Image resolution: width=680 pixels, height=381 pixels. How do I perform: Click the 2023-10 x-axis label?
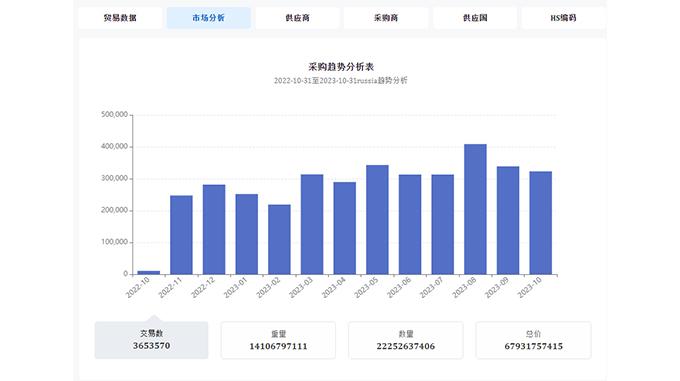coord(530,288)
